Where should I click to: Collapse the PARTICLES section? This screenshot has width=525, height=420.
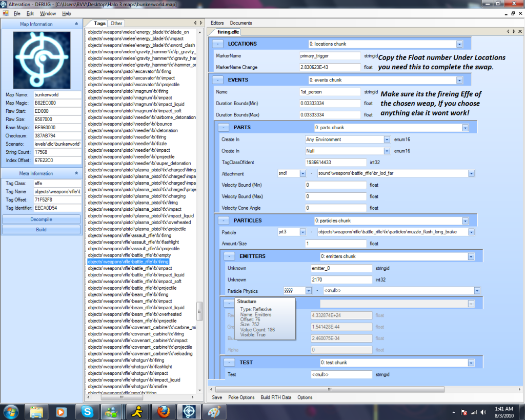[224, 221]
